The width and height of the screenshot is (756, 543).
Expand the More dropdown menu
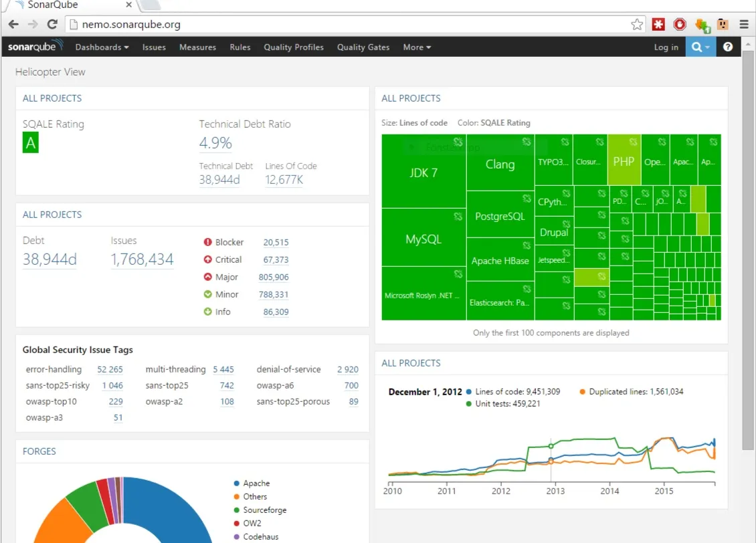tap(417, 47)
